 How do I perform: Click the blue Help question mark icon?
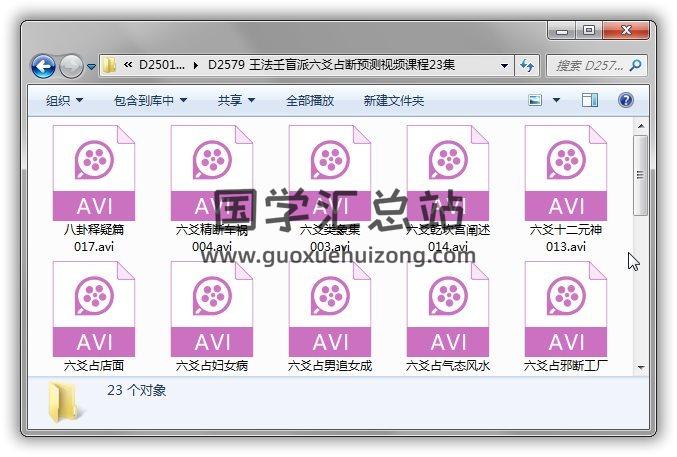tap(626, 100)
